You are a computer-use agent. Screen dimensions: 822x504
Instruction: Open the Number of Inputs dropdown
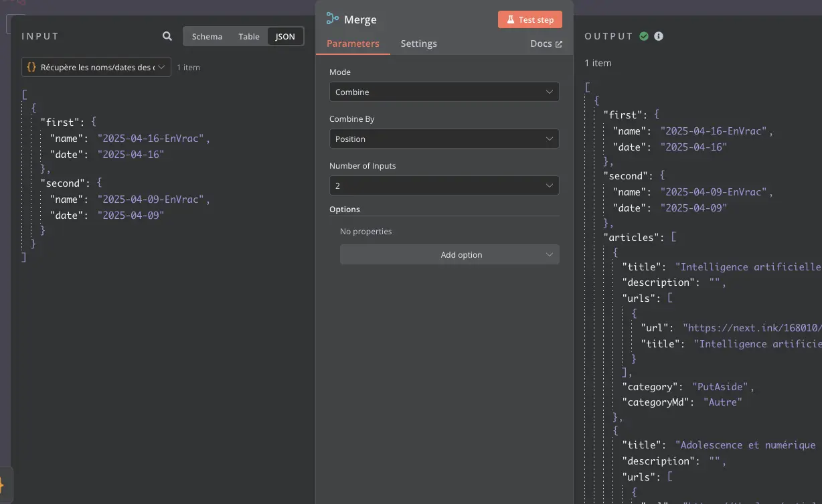(x=444, y=185)
